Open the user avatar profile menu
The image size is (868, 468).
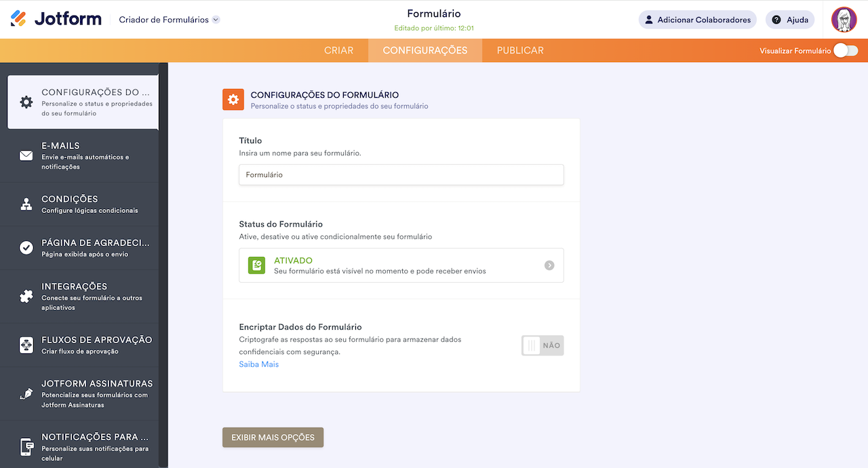(x=844, y=20)
